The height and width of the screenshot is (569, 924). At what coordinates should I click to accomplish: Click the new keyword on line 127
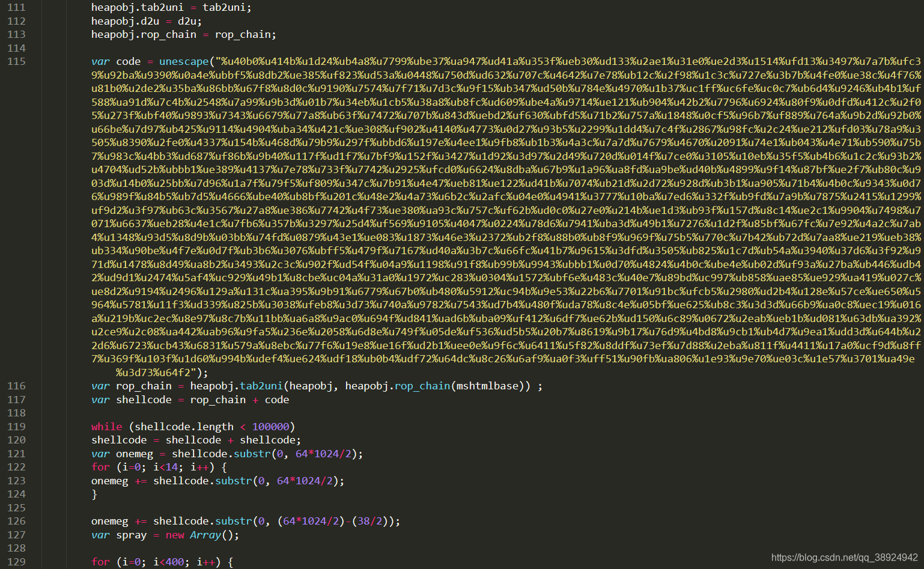tap(175, 535)
